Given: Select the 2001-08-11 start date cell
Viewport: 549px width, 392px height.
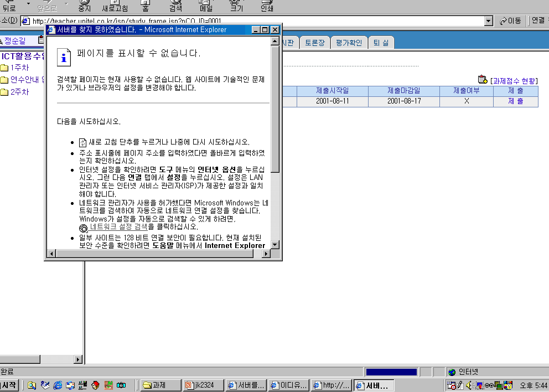Looking at the screenshot, I should click(332, 101).
